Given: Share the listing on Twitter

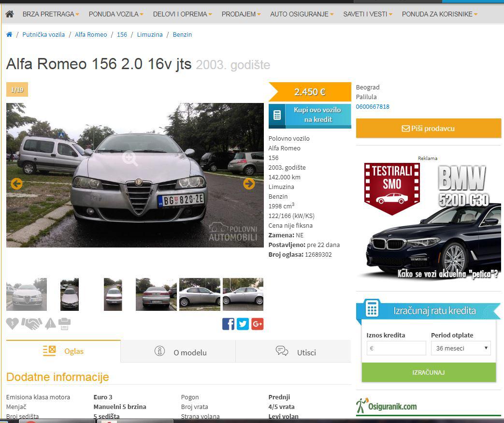Looking at the screenshot, I should click(243, 324).
